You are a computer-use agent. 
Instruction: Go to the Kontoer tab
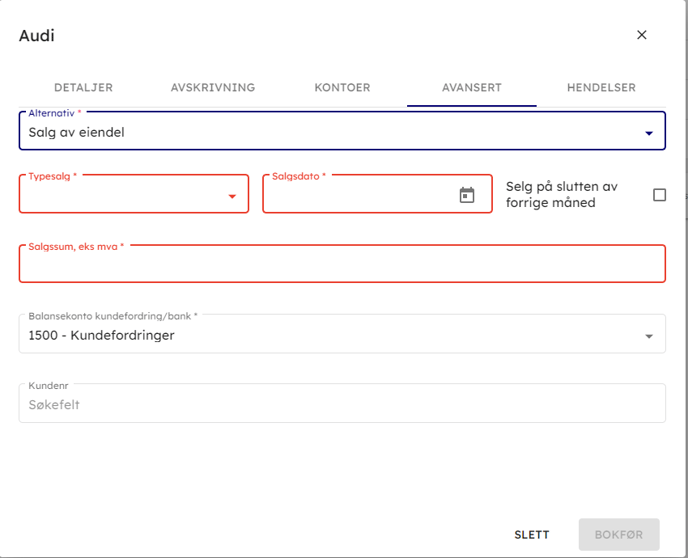(x=342, y=88)
